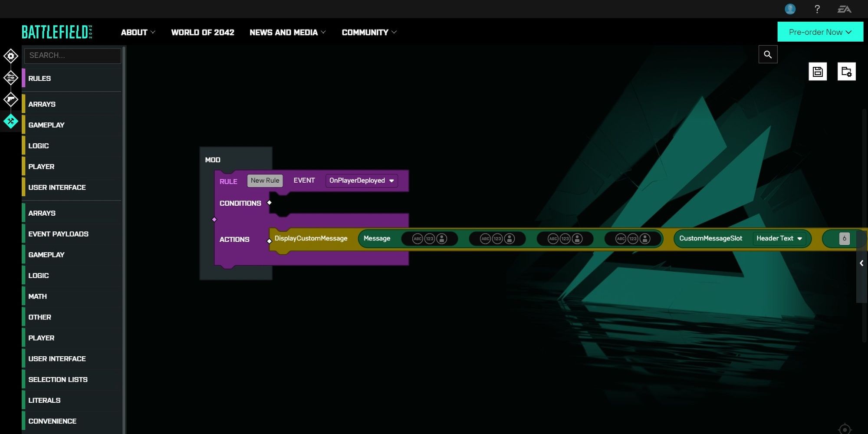Expand the OnPlayerDeployed event dropdown
Image resolution: width=868 pixels, height=434 pixels.
point(362,181)
